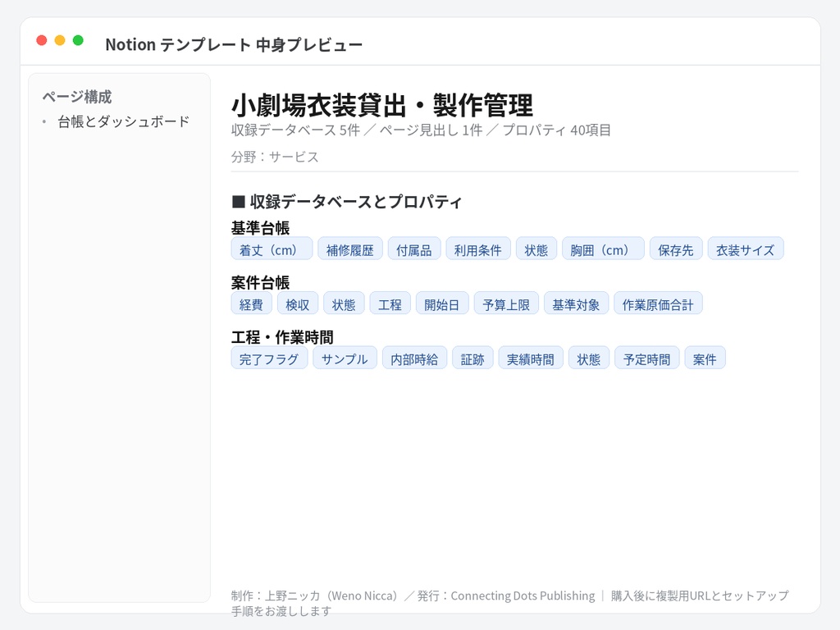This screenshot has height=630, width=840.
Task: Select the 検収 property tag
Action: (297, 304)
